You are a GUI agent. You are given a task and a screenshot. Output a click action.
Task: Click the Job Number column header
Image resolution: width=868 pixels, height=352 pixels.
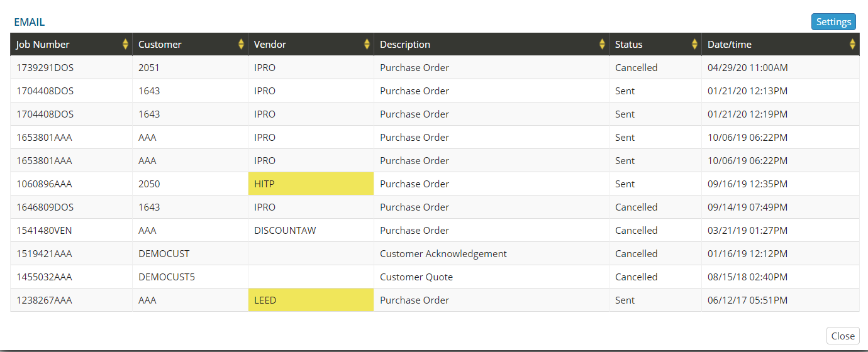tap(43, 44)
